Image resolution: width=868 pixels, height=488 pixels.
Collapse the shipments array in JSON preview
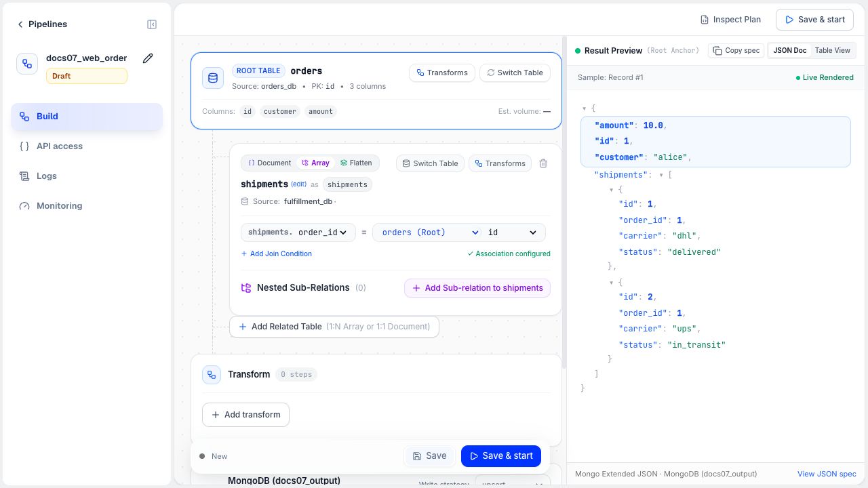pyautogui.click(x=661, y=175)
